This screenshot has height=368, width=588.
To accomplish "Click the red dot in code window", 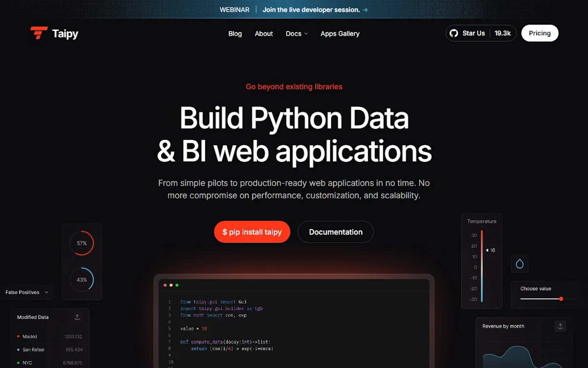I will coord(165,285).
